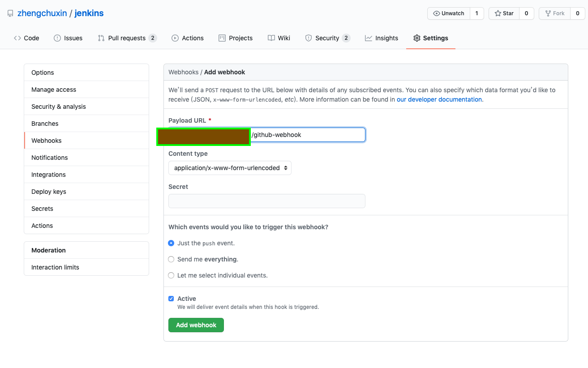The height and width of the screenshot is (368, 588).
Task: Click the Issues circle icon
Action: pos(57,38)
